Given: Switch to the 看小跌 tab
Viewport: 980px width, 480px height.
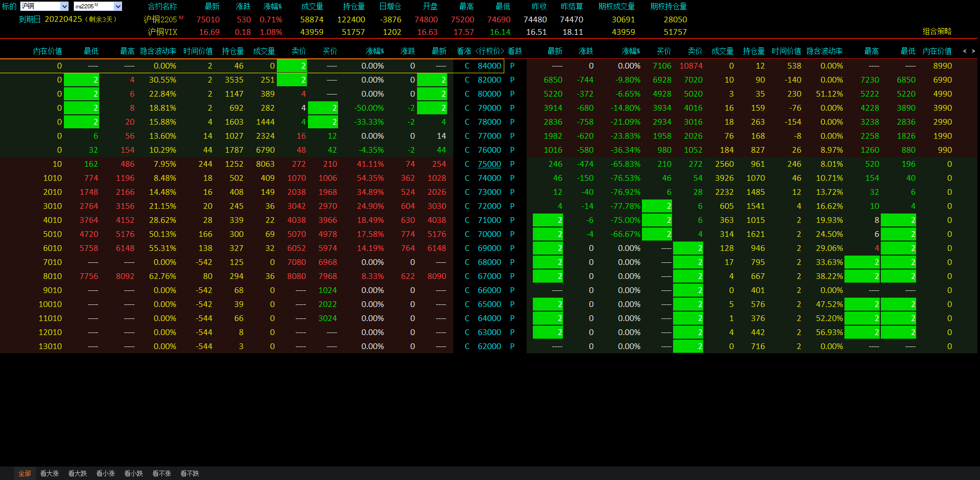Looking at the screenshot, I should (134, 473).
